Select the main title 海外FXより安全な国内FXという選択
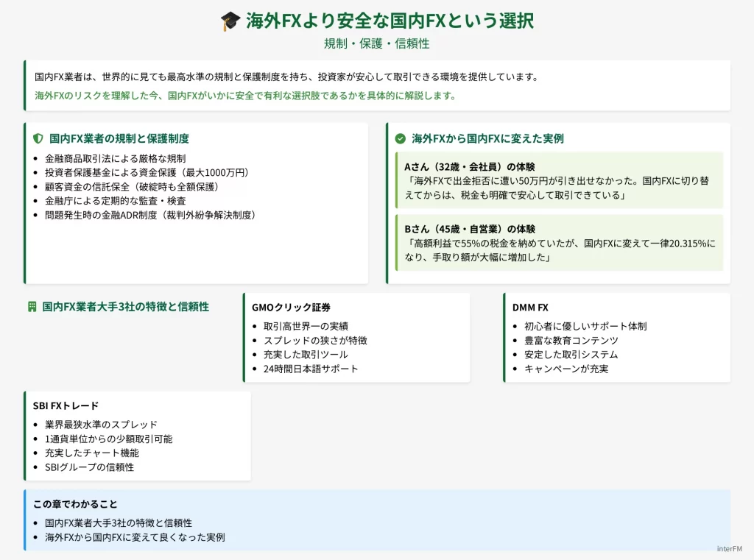The width and height of the screenshot is (754, 560). (x=390, y=21)
